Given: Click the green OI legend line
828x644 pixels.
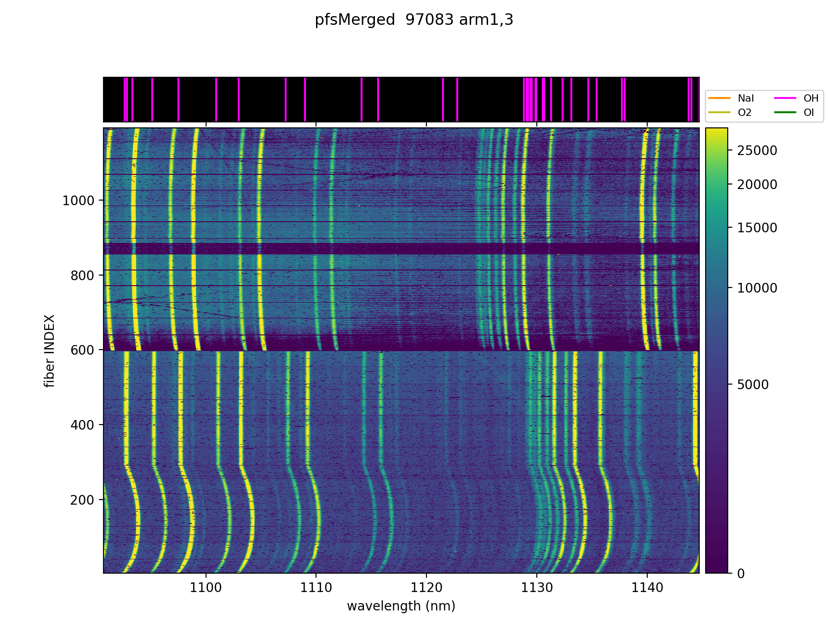Looking at the screenshot, I should (x=785, y=113).
